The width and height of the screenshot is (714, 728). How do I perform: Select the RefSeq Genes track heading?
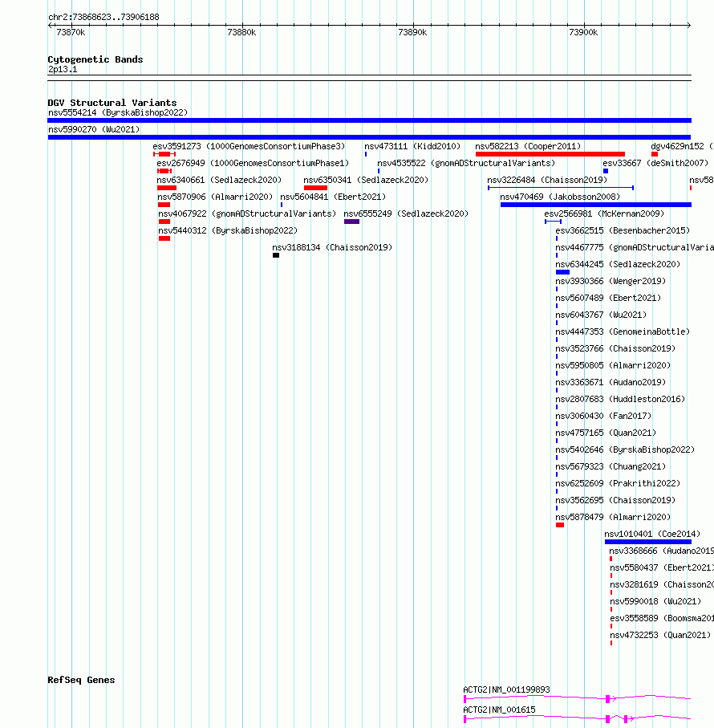tap(81, 680)
